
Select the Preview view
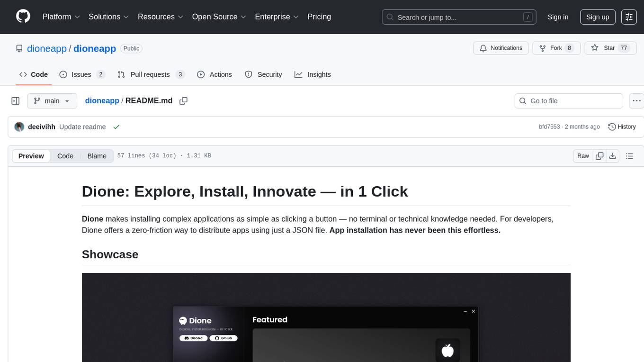(x=31, y=156)
